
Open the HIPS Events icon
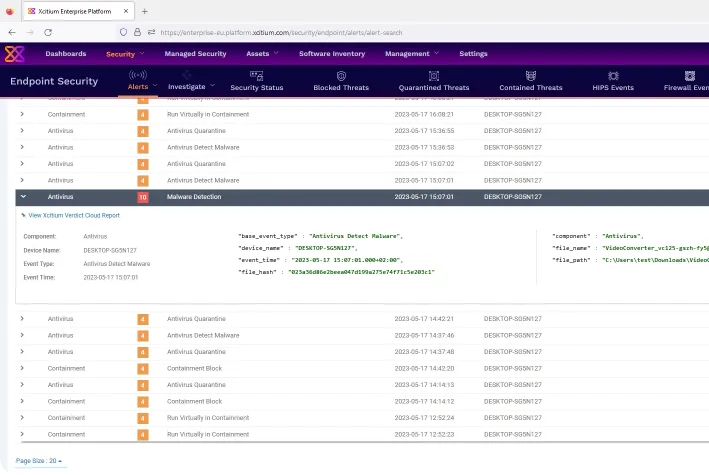click(x=613, y=76)
